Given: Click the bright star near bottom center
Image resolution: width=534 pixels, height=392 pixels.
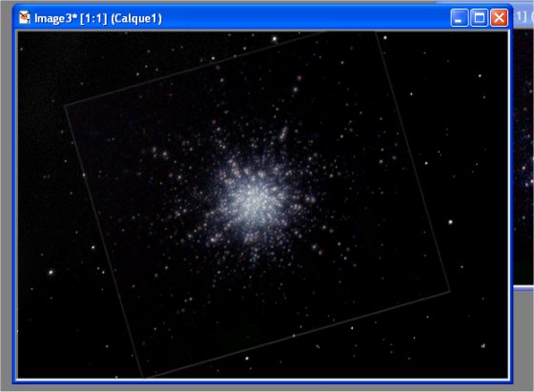Looking at the screenshot, I should (247, 359).
